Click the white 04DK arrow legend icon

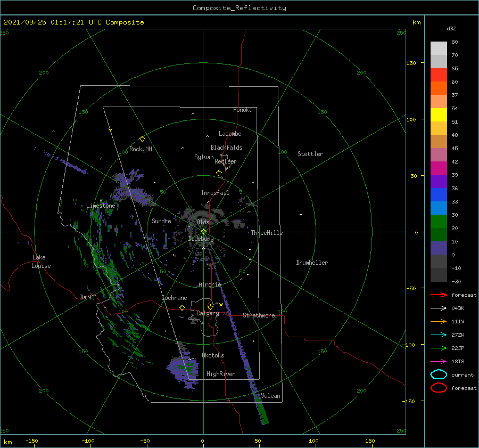[x=439, y=308]
